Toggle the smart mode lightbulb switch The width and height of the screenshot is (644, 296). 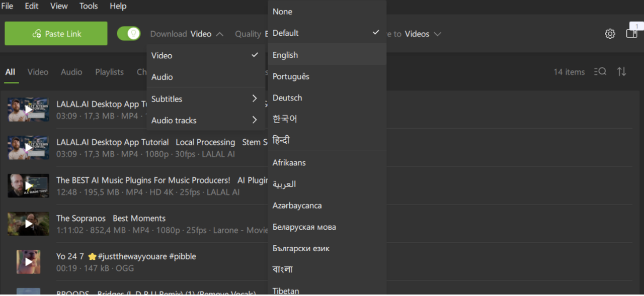click(x=129, y=34)
